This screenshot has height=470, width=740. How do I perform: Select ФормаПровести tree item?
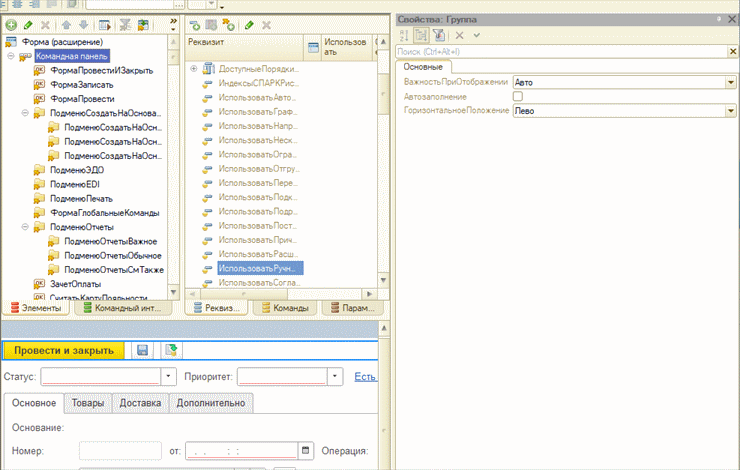pyautogui.click(x=82, y=99)
